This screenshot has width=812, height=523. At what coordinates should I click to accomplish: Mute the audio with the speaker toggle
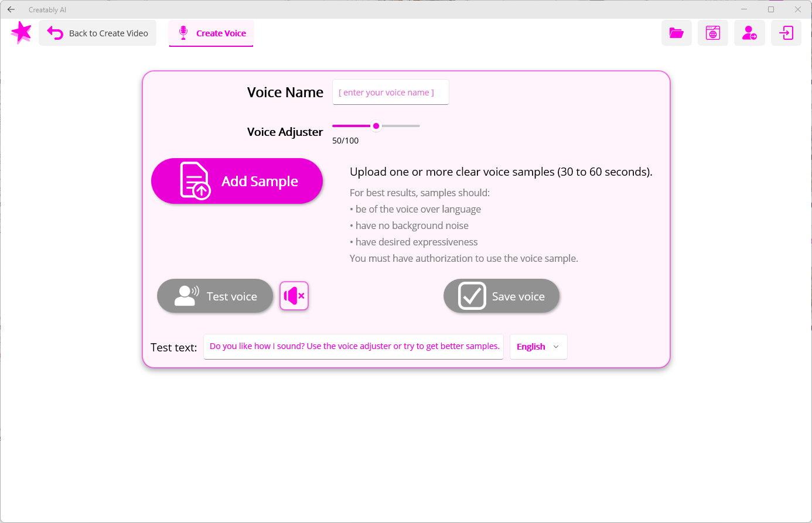tap(294, 296)
